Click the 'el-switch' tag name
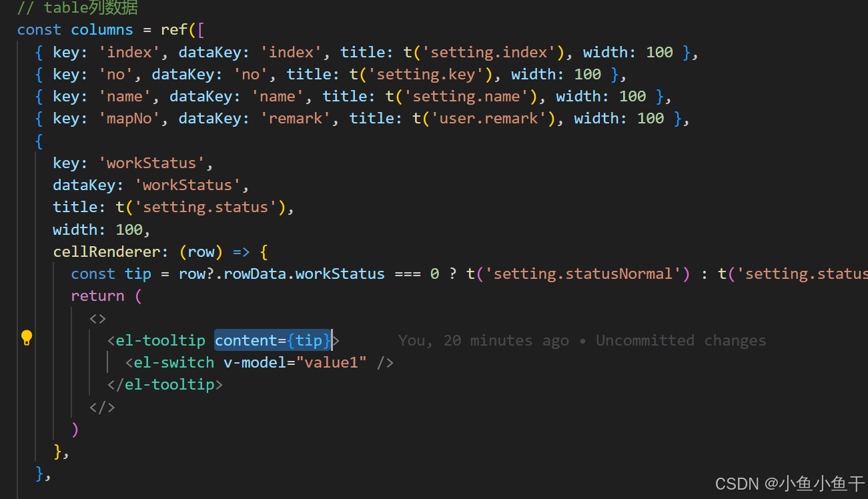Viewport: 868px width, 499px height. point(173,362)
